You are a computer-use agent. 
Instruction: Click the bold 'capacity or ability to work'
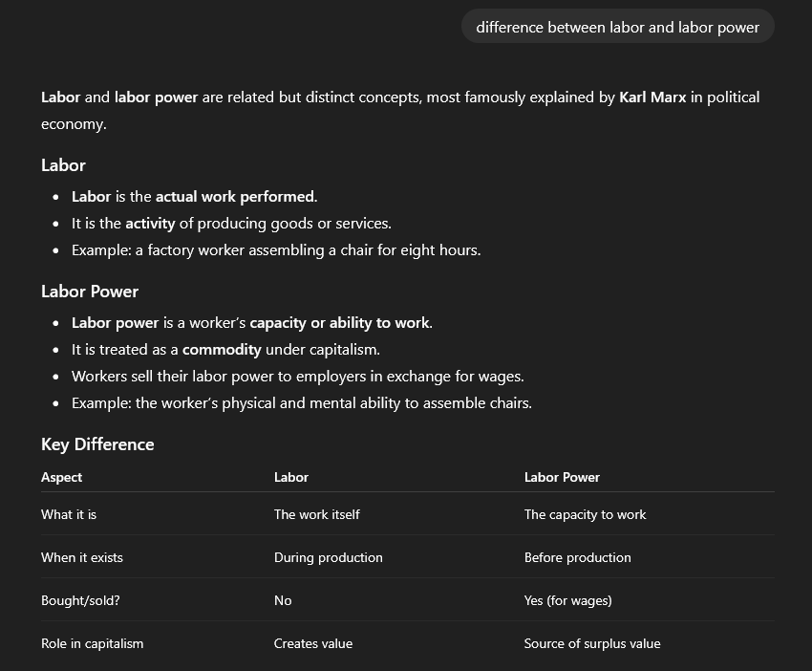pyautogui.click(x=339, y=322)
